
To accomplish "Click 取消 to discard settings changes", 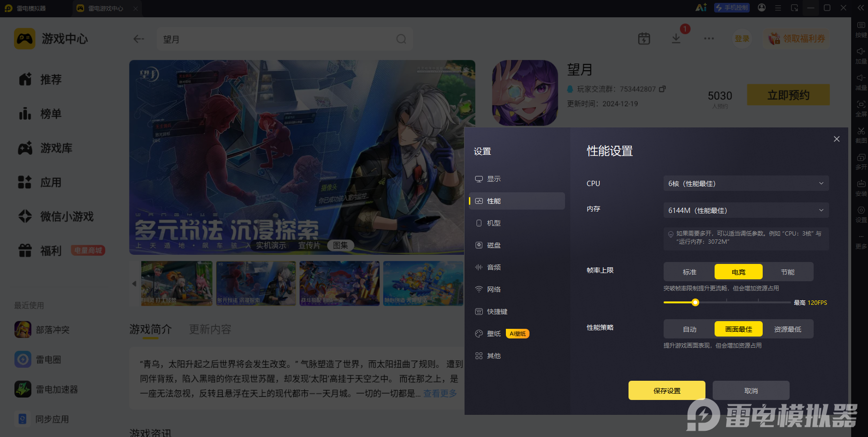I will [x=751, y=390].
